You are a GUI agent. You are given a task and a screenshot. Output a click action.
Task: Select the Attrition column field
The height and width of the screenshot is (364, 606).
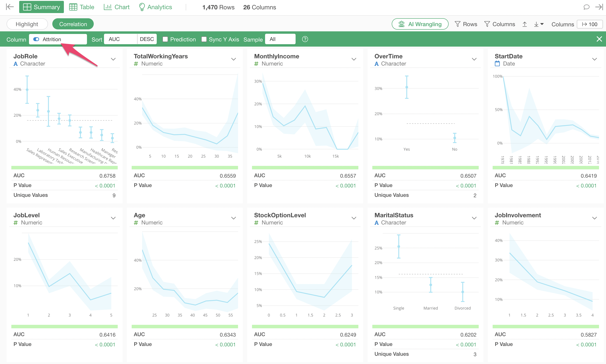point(58,39)
